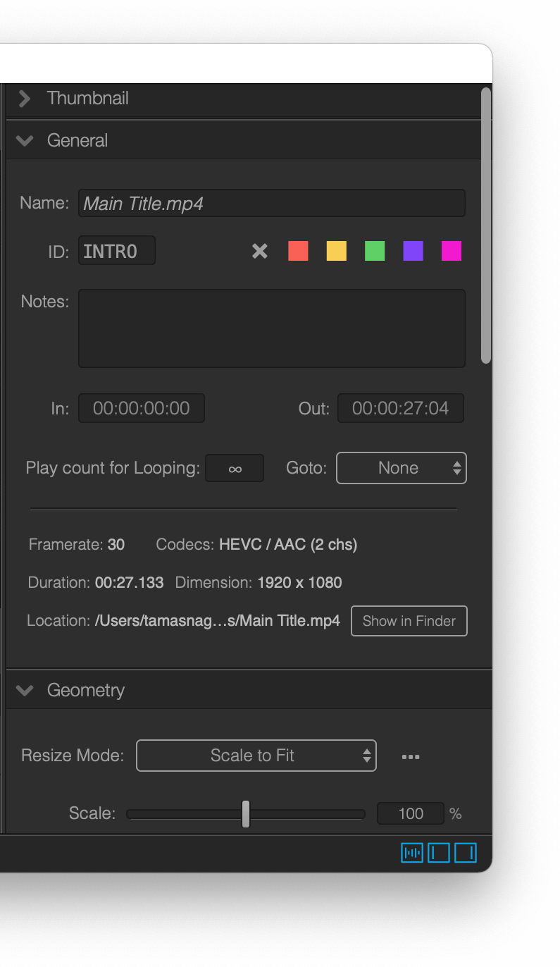560x967 pixels.
Task: Assign the green color to the cue
Action: tap(374, 250)
